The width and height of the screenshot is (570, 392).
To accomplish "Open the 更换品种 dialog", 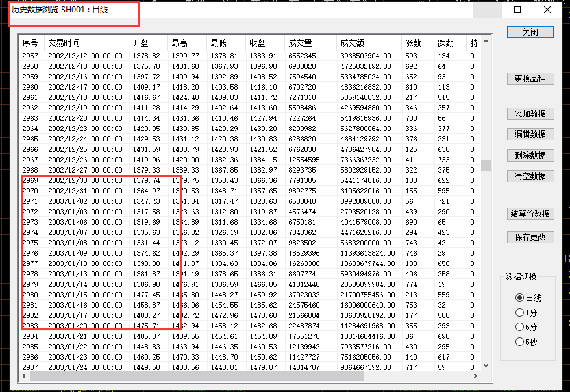I will pos(530,79).
